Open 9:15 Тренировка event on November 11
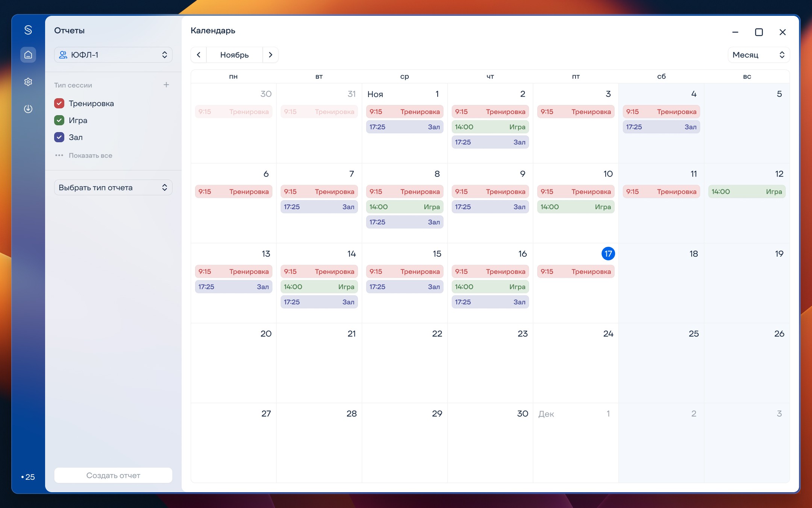812x508 pixels. click(x=661, y=192)
